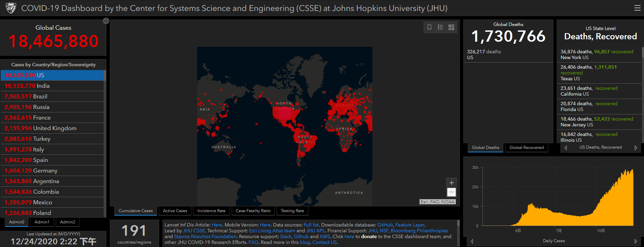Go to previous US state-level panel

click(566, 148)
